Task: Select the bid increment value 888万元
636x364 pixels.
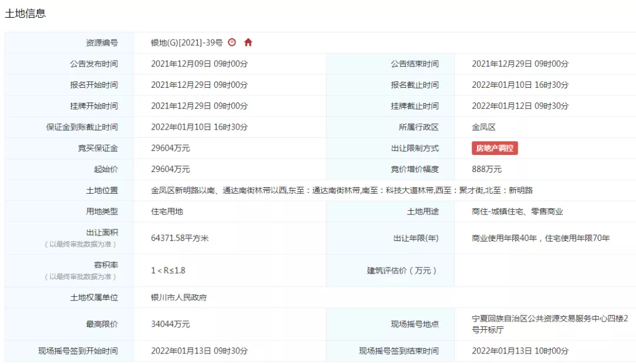Action: [486, 169]
